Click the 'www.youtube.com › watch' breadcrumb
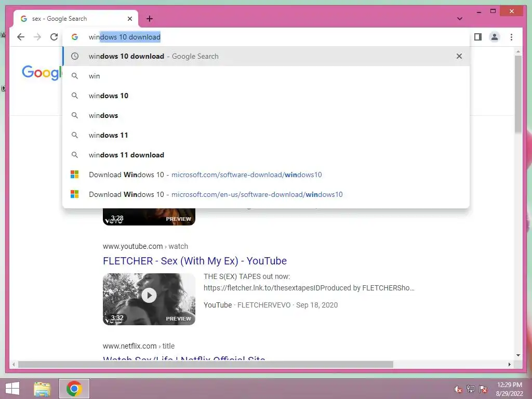The width and height of the screenshot is (532, 399). [145, 246]
